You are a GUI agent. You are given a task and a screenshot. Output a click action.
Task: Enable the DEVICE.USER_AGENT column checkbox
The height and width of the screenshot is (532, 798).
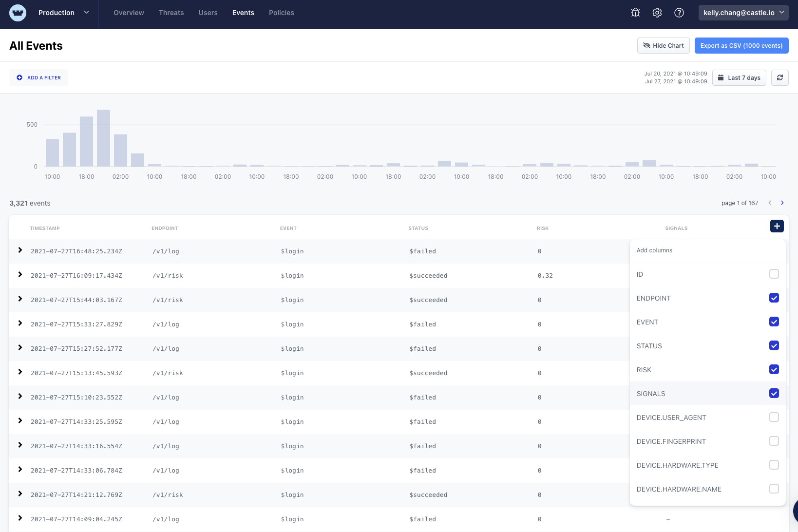pos(774,417)
